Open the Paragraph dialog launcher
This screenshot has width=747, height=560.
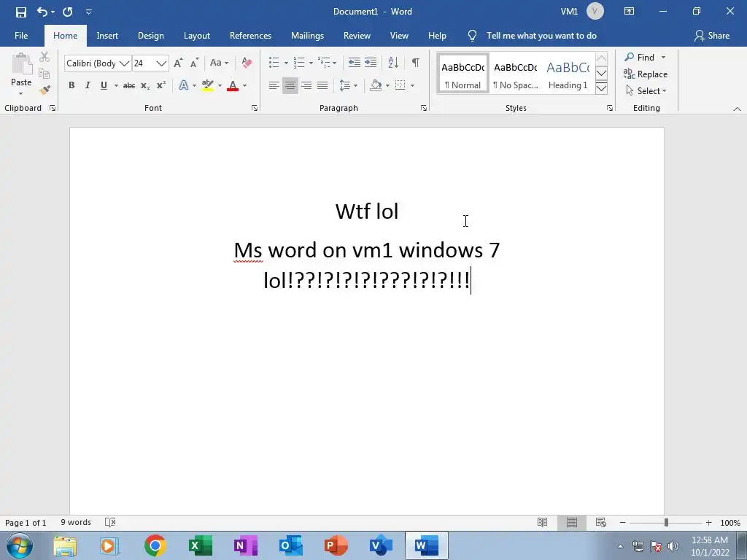[424, 108]
